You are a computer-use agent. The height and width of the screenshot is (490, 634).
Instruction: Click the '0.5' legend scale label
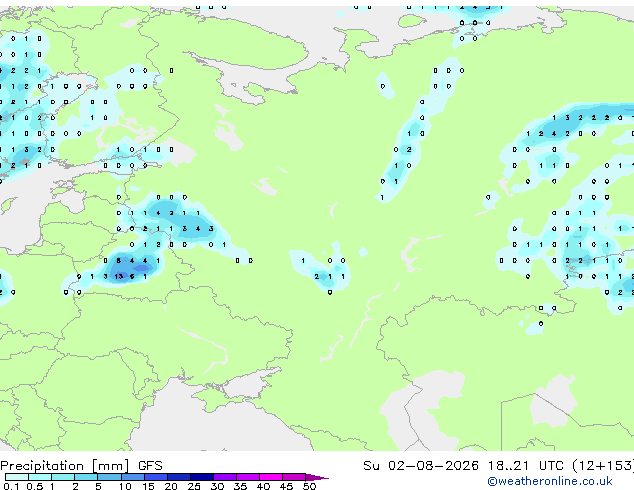(34, 486)
